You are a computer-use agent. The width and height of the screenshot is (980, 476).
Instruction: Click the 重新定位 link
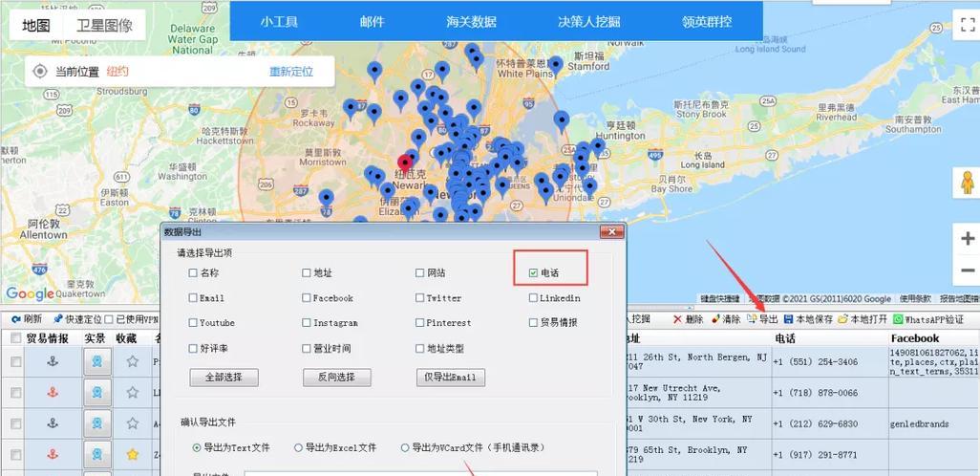click(x=291, y=72)
